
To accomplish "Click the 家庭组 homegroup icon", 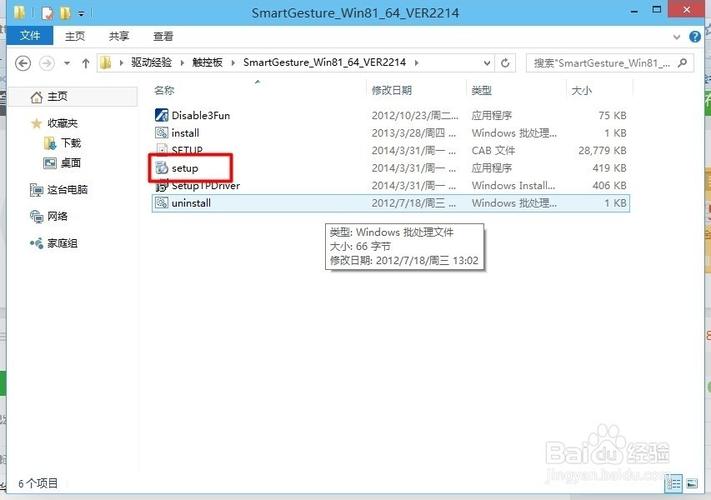I will [x=36, y=243].
